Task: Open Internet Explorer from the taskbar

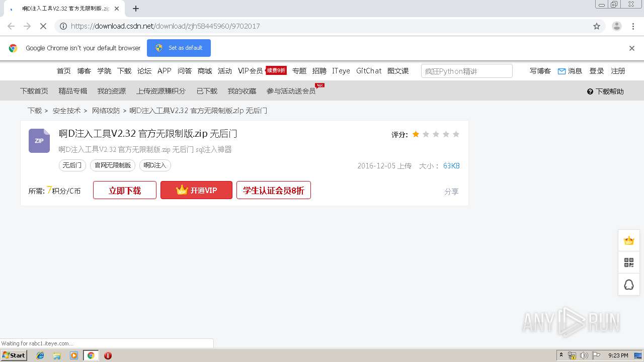Action: pos(40,355)
